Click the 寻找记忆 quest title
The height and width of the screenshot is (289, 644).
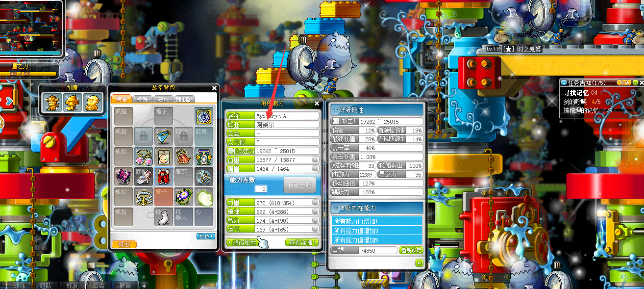576,92
